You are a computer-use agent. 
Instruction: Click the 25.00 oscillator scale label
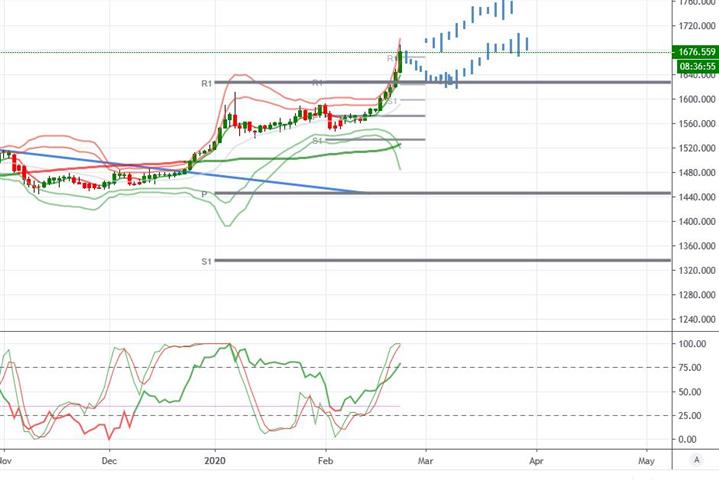point(690,416)
